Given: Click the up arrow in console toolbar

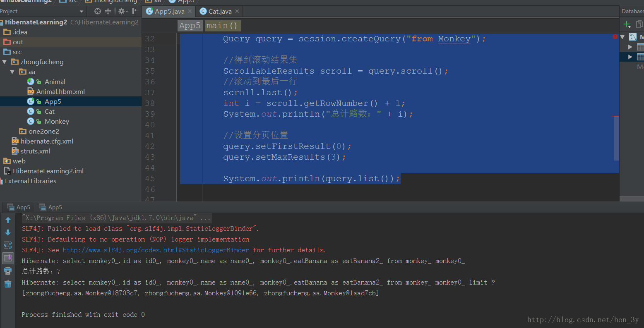Looking at the screenshot, I should point(8,220).
